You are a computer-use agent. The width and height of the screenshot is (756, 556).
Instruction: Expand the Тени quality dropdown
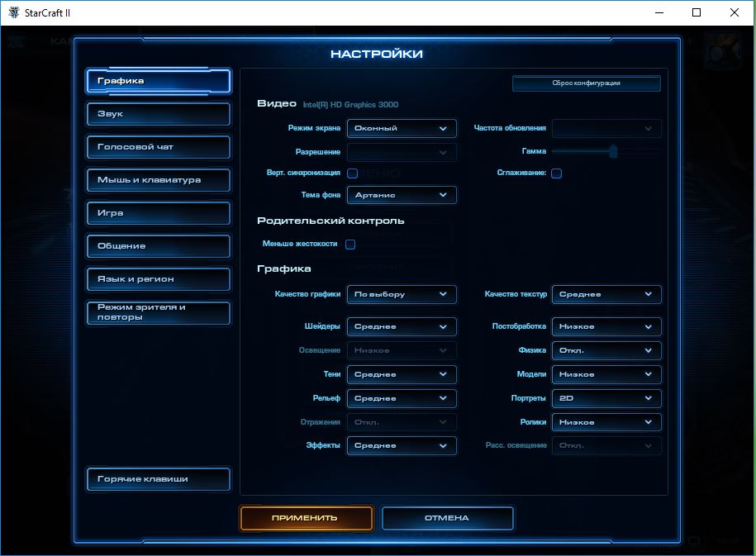coord(402,374)
